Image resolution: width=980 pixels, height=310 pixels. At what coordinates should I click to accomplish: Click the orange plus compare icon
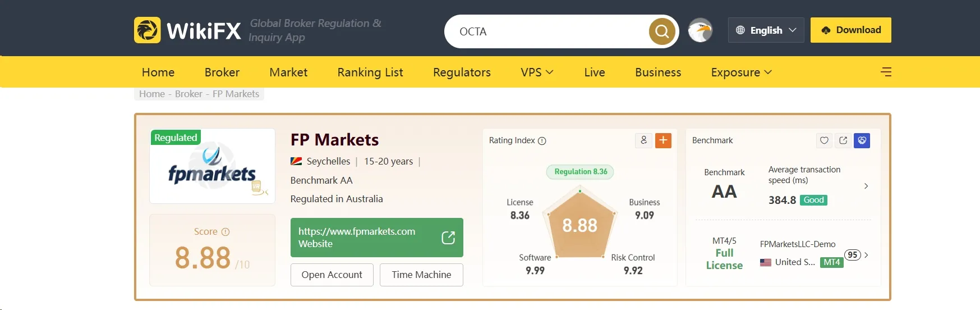pos(663,140)
